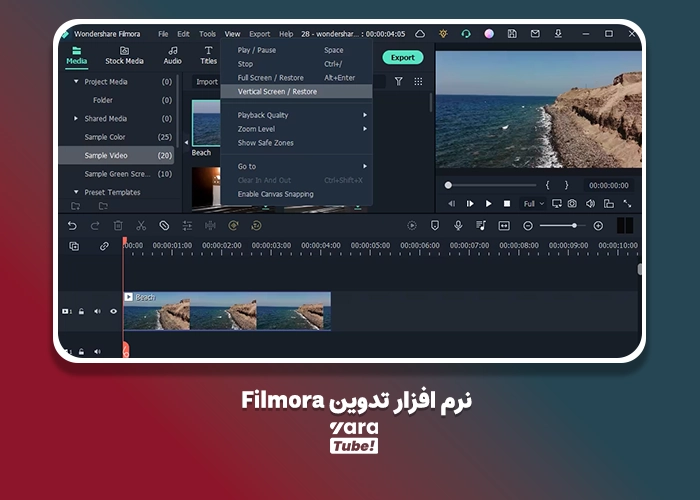Viewport: 700px width, 500px height.
Task: Open the Help menu
Action: (286, 34)
